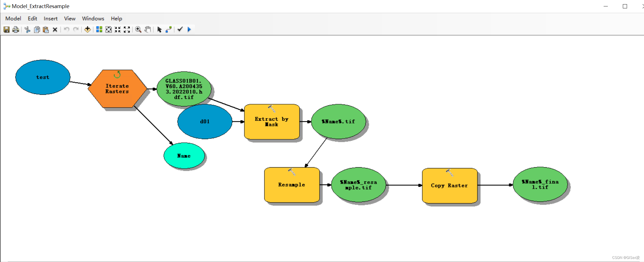Maximize the Model_ExtractResample window
Image resolution: width=644 pixels, height=262 pixels.
point(625,6)
